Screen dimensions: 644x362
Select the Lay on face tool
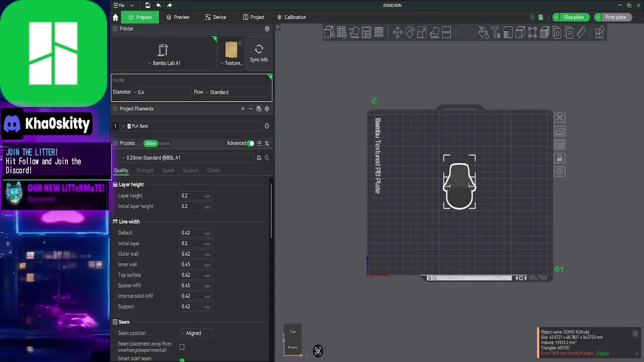point(434,33)
